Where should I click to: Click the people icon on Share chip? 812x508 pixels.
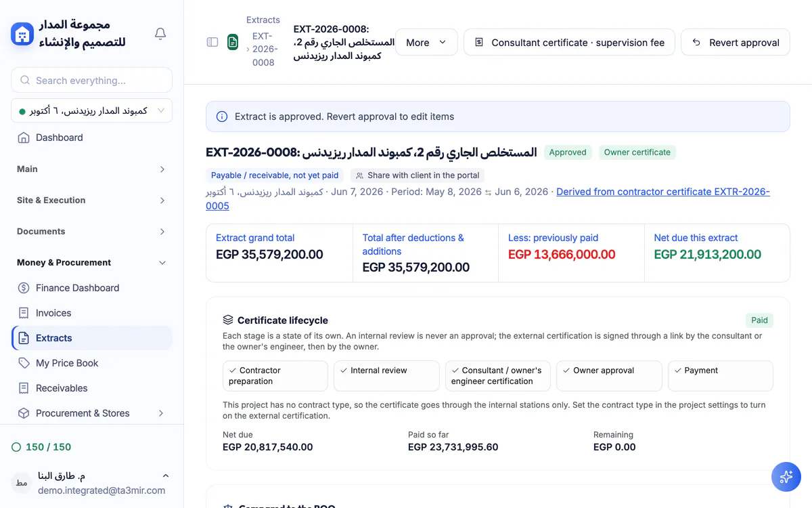click(x=360, y=175)
